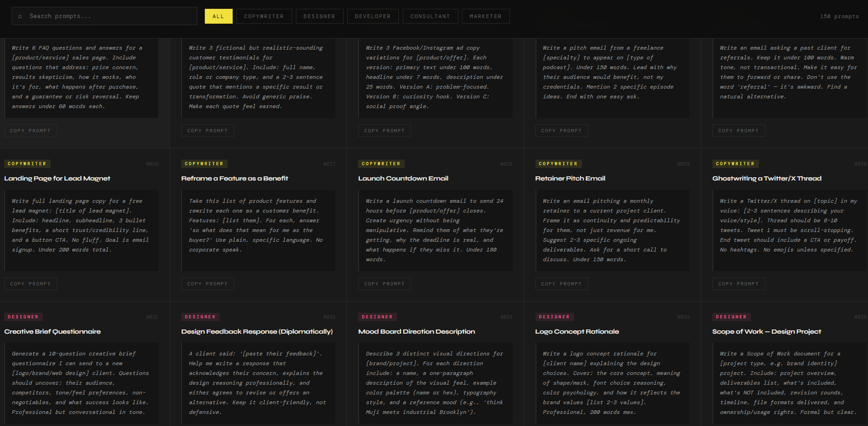This screenshot has height=426, width=868.
Task: Focus the Search prompts input field
Action: [104, 16]
